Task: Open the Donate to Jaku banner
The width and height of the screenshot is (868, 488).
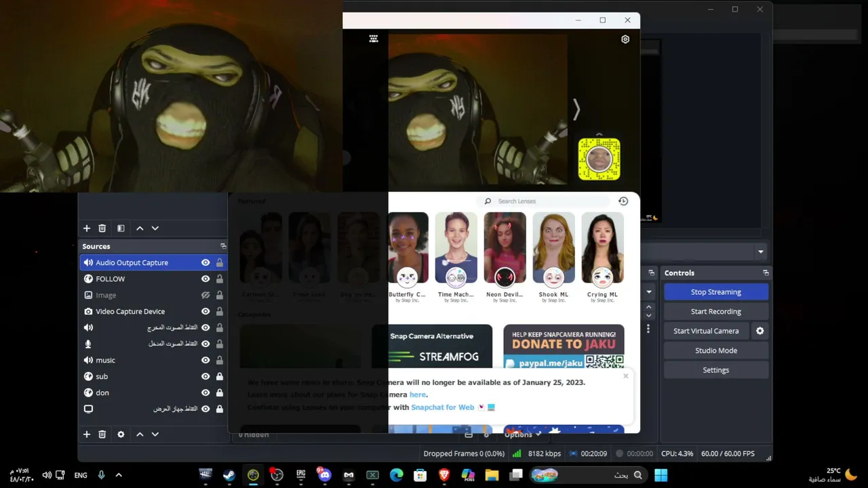Action: coord(564,346)
